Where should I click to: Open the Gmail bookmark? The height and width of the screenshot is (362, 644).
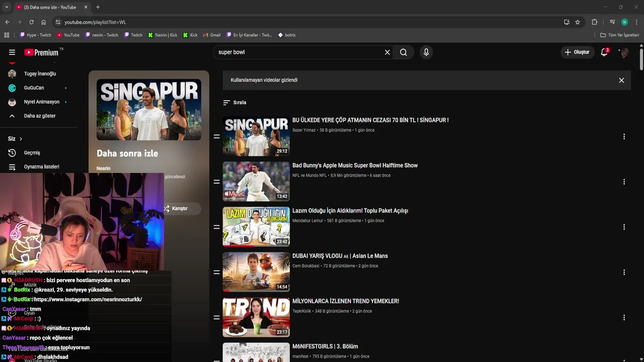[212, 35]
